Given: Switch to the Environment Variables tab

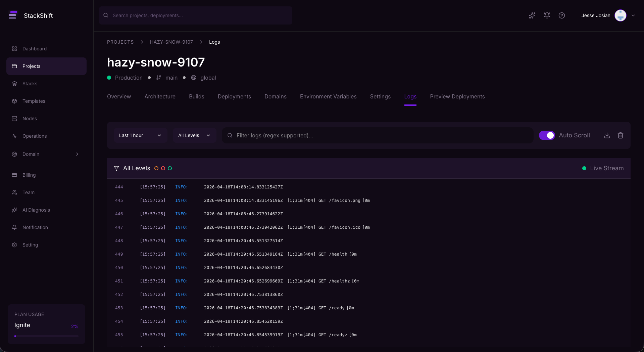Looking at the screenshot, I should tap(328, 96).
